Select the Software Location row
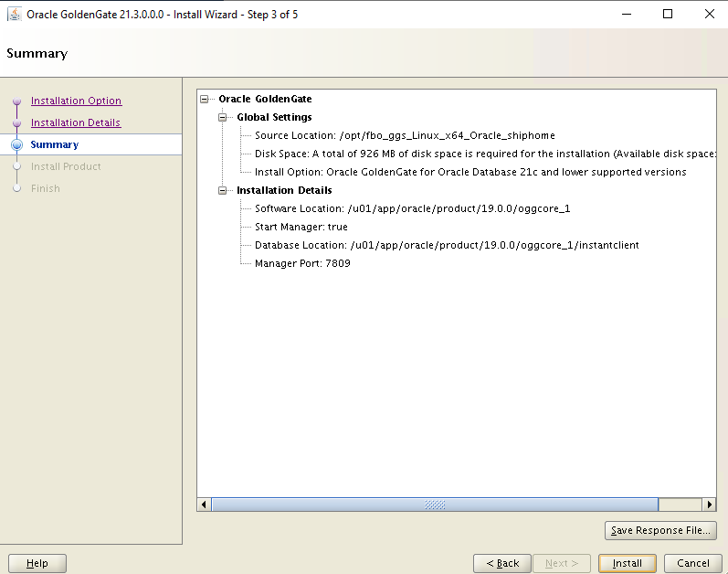Screen dimensions: 728x574 coord(412,208)
